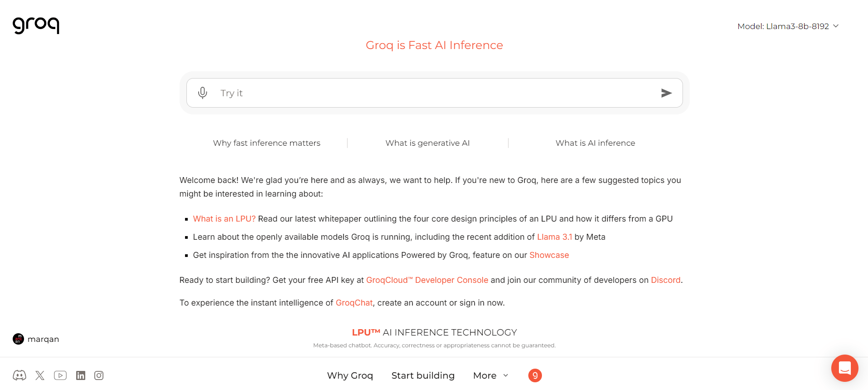Click the X (Twitter) icon in the footer

click(x=40, y=375)
